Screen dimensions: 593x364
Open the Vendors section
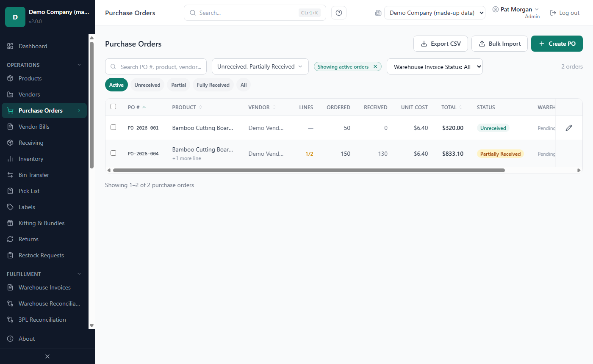coord(44,94)
